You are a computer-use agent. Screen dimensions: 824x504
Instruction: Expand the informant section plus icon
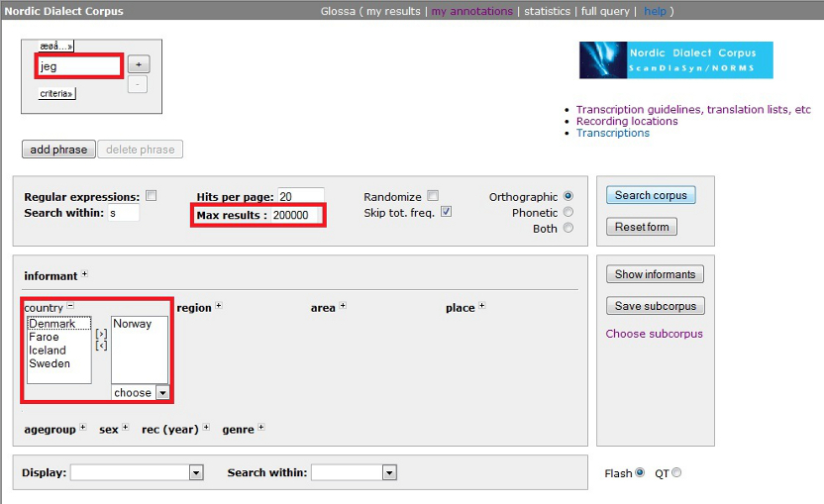[x=84, y=275]
